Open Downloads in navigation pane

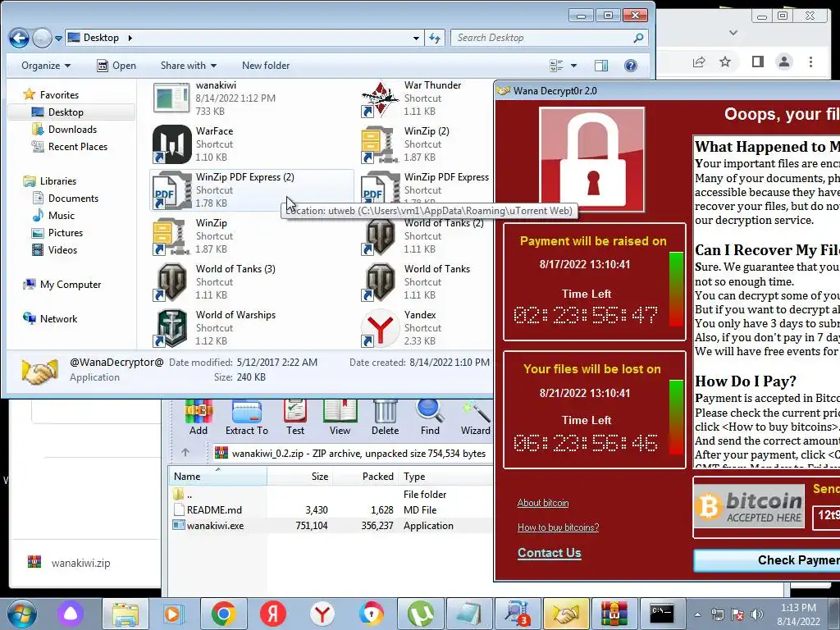[x=65, y=129]
